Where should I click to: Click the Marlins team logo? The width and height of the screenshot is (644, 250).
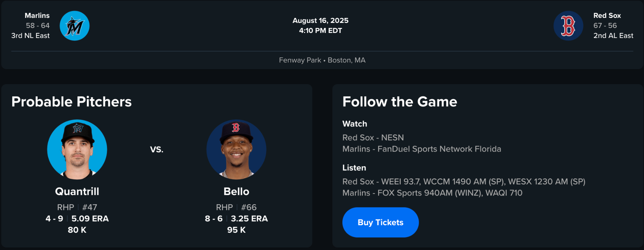point(74,26)
